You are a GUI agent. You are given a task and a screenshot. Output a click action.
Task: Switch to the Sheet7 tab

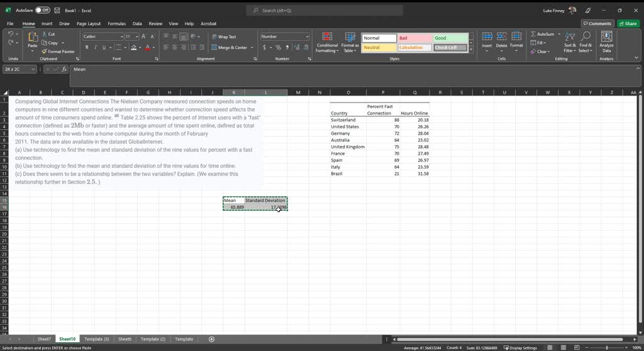pyautogui.click(x=44, y=339)
